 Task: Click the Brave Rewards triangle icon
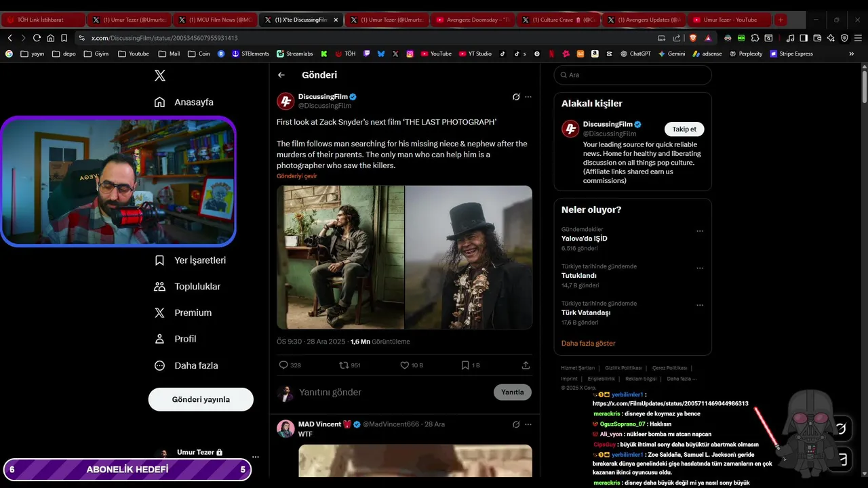click(708, 38)
